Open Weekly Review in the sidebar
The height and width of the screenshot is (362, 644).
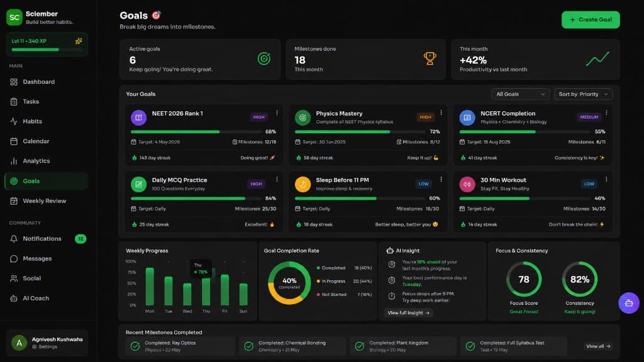pos(47,200)
